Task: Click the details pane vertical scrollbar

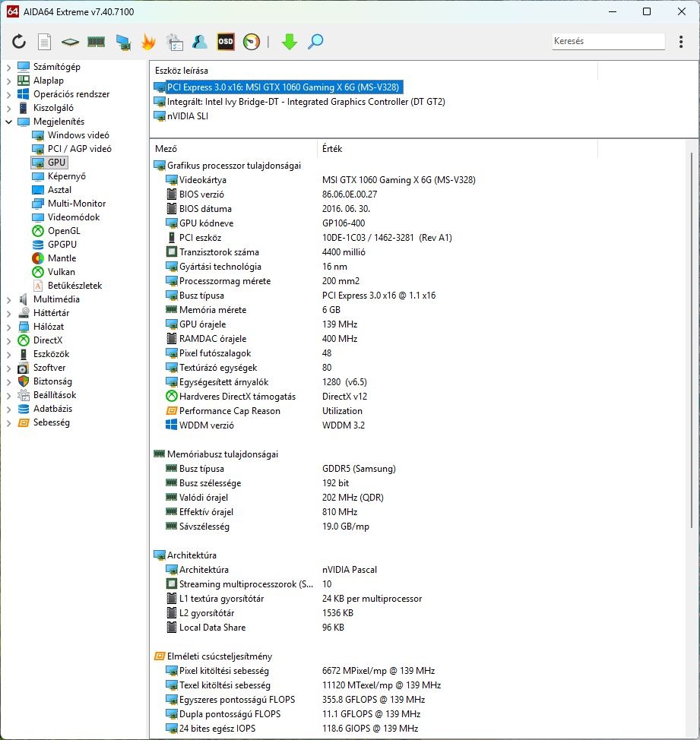Action: 692,340
